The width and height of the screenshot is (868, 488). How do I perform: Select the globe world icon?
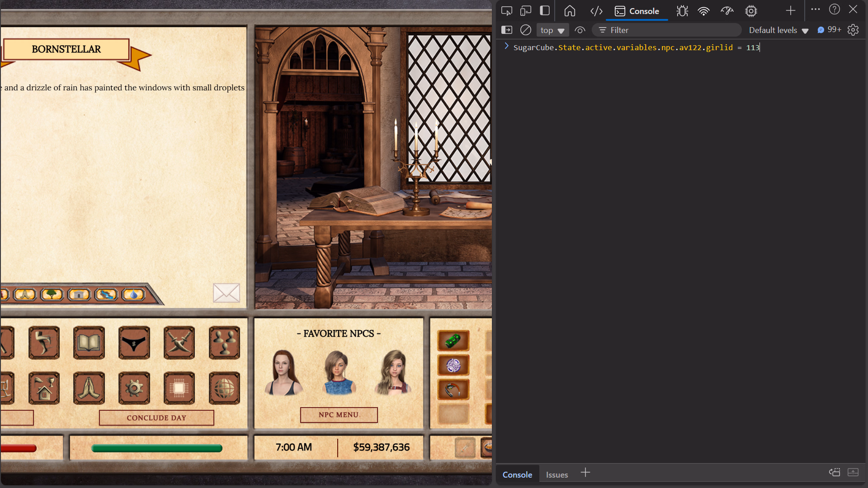tap(224, 388)
